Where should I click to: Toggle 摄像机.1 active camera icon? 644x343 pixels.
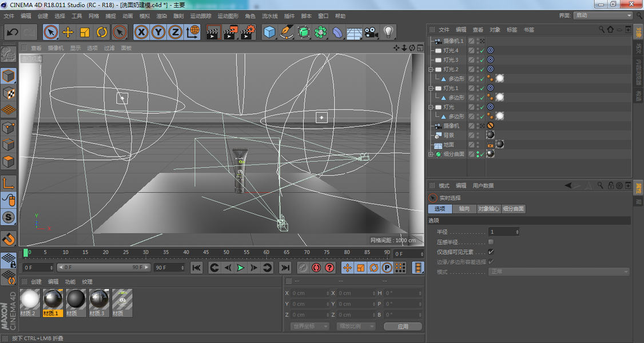(482, 41)
